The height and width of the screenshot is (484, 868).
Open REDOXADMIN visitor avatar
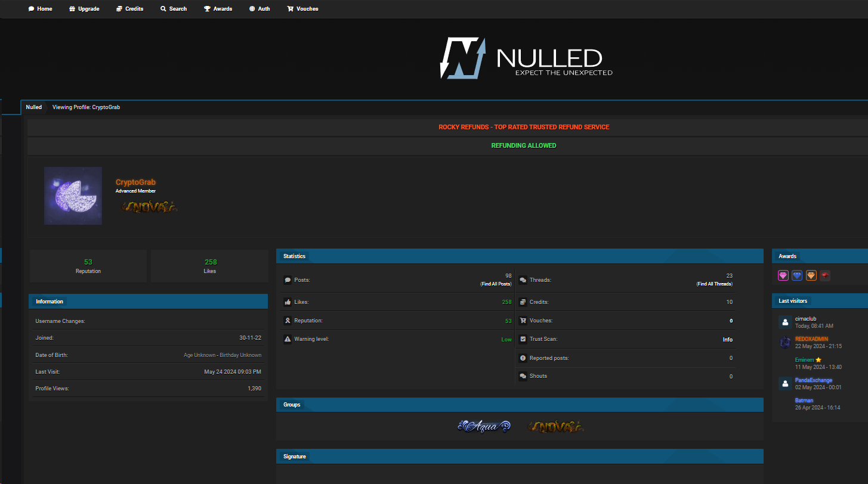(785, 342)
